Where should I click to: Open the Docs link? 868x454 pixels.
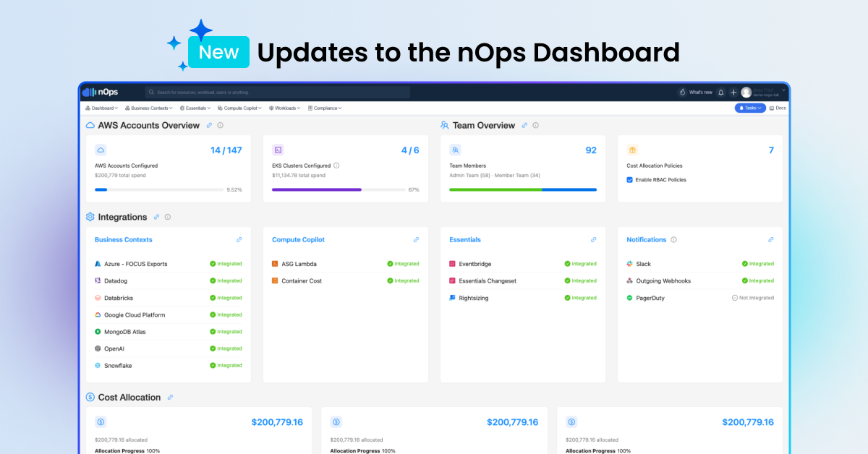pyautogui.click(x=778, y=108)
